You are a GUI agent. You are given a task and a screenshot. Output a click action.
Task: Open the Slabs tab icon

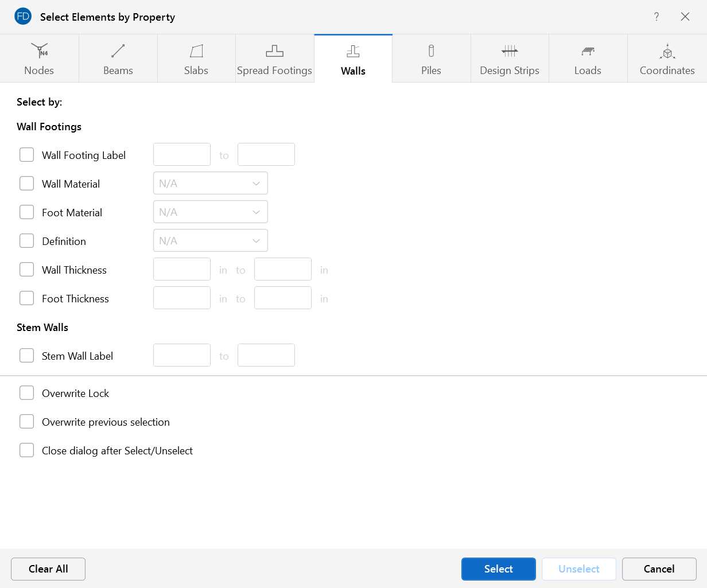[x=196, y=51]
